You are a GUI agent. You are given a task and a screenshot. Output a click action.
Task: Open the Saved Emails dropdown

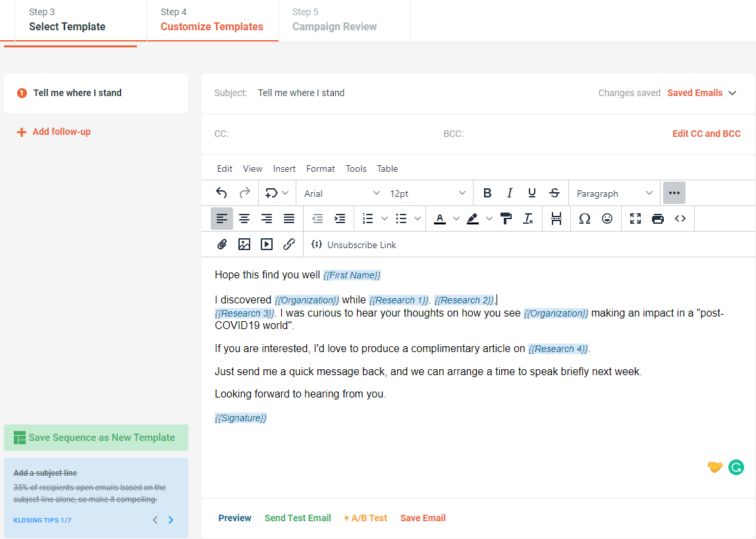click(x=702, y=93)
